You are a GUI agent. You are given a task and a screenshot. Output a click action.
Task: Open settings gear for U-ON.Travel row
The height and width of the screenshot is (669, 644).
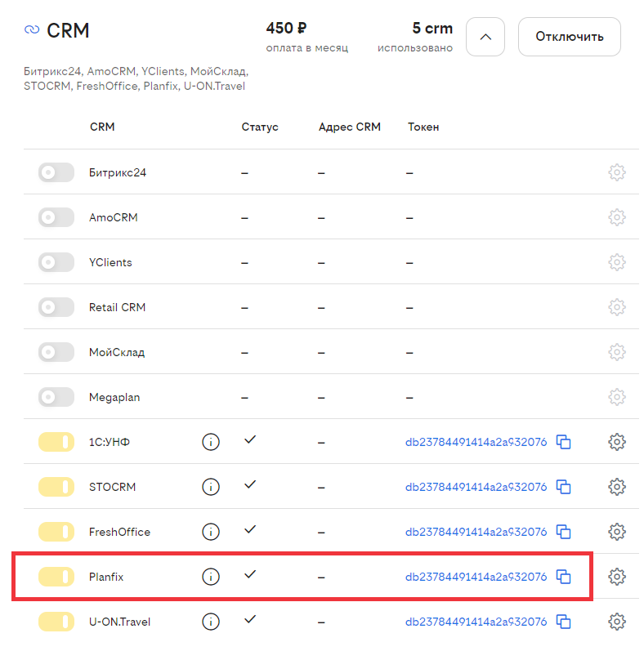pos(617,622)
